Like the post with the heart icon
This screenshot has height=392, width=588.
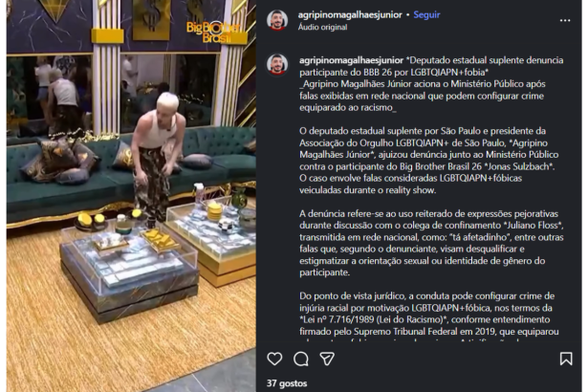click(x=274, y=359)
